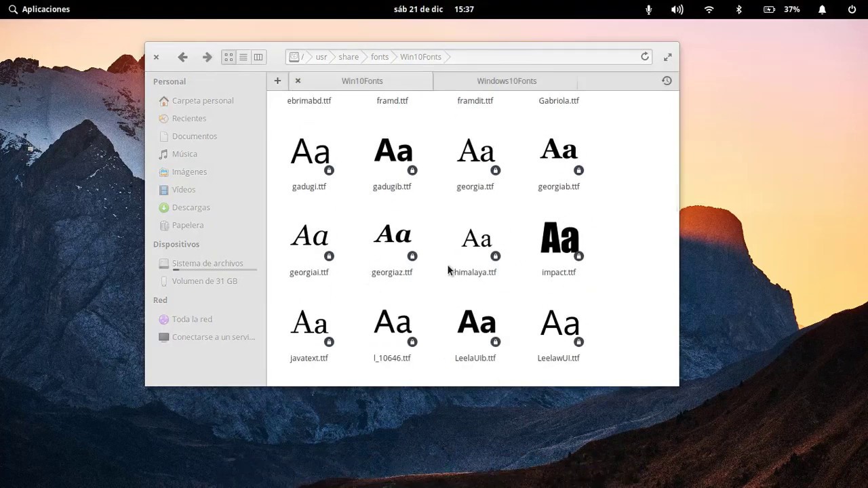Image resolution: width=868 pixels, height=488 pixels.
Task: Select the gadugi.ttf font thumbnail
Action: [310, 153]
